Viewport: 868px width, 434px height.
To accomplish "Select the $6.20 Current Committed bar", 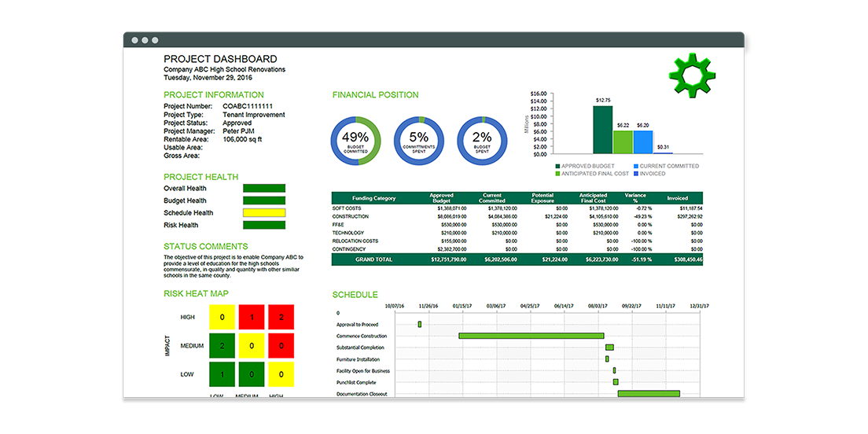I will [x=643, y=142].
